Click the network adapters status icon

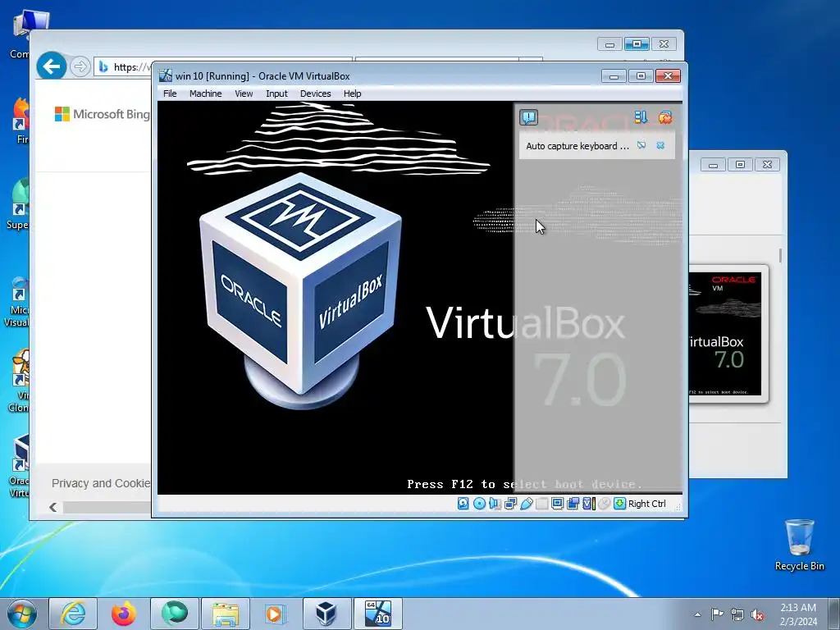point(510,504)
